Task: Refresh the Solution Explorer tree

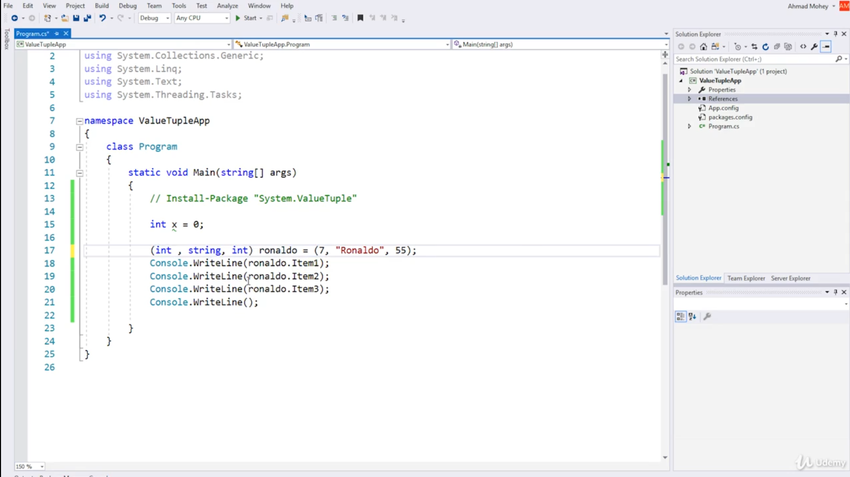Action: (x=765, y=47)
